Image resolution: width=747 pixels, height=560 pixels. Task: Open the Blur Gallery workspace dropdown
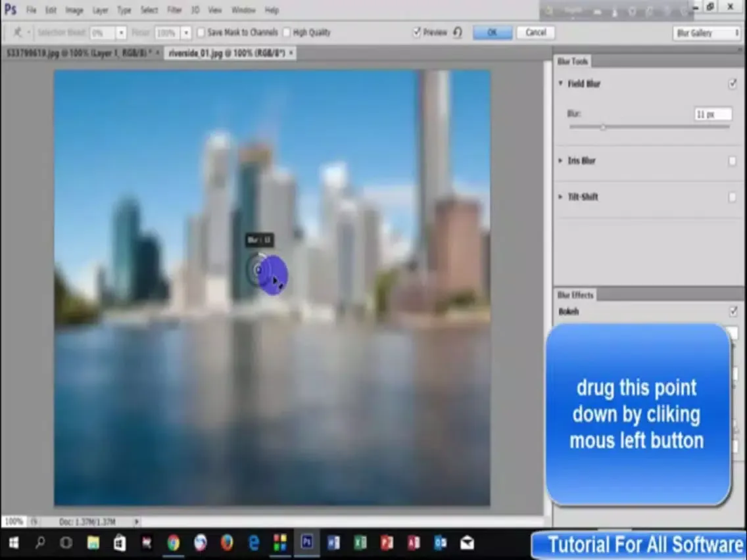point(707,33)
